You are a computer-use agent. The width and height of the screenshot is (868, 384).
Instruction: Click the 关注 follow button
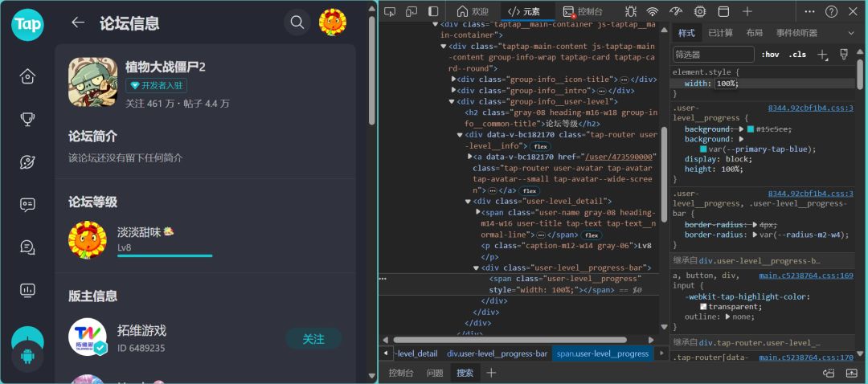(x=313, y=339)
